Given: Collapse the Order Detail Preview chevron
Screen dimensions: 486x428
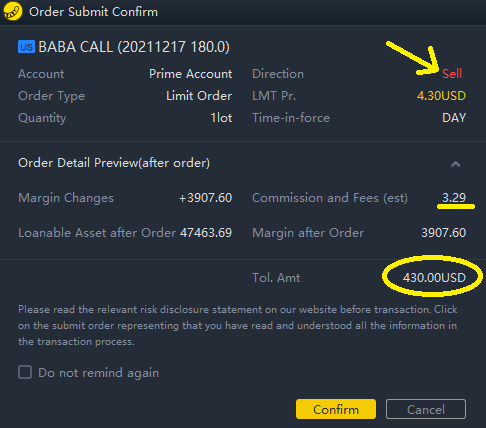Looking at the screenshot, I should tap(456, 164).
